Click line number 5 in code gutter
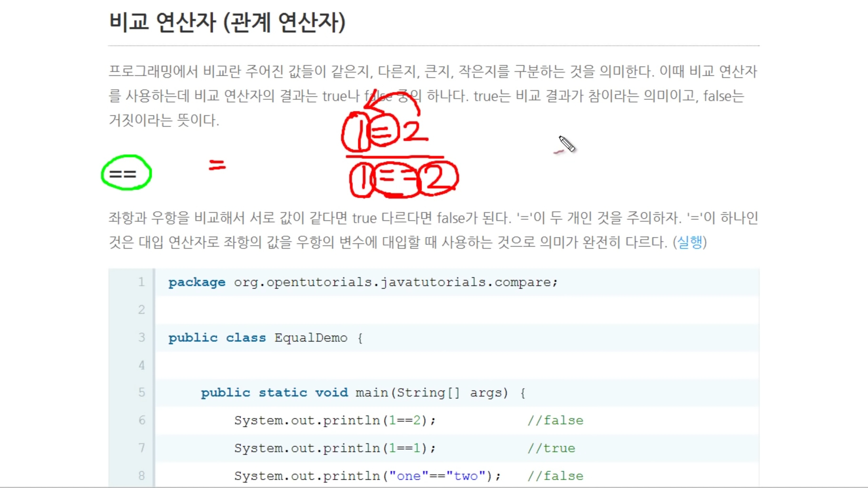This screenshot has height=488, width=868. [142, 392]
